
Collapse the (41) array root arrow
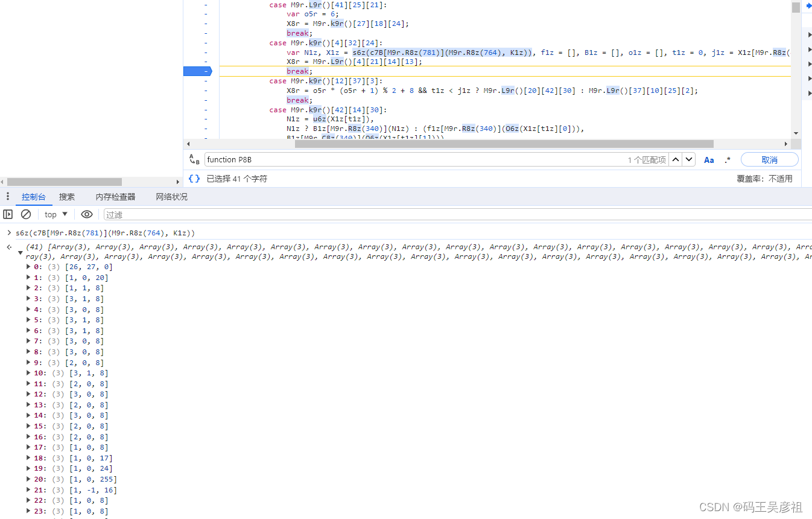[21, 252]
